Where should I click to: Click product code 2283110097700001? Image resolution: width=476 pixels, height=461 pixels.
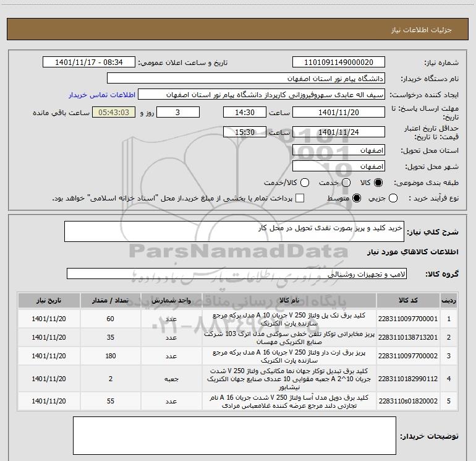[408, 319]
